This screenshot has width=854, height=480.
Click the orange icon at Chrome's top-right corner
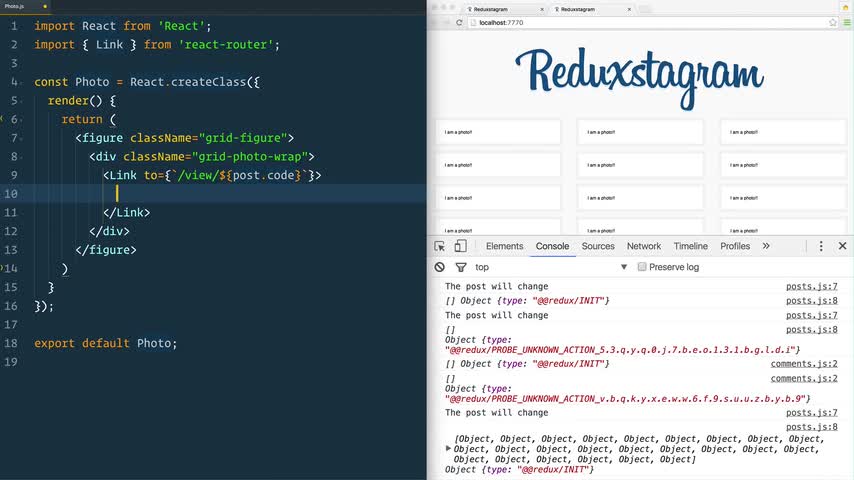pyautogui.click(x=846, y=7)
